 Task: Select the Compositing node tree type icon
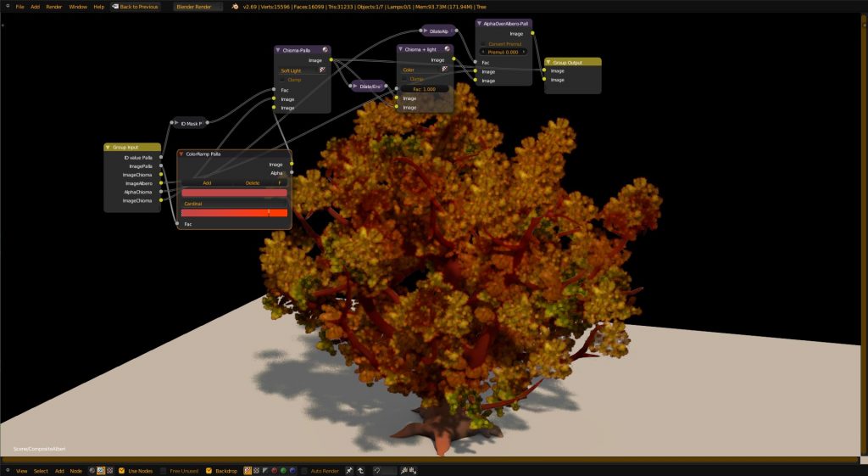(101, 470)
